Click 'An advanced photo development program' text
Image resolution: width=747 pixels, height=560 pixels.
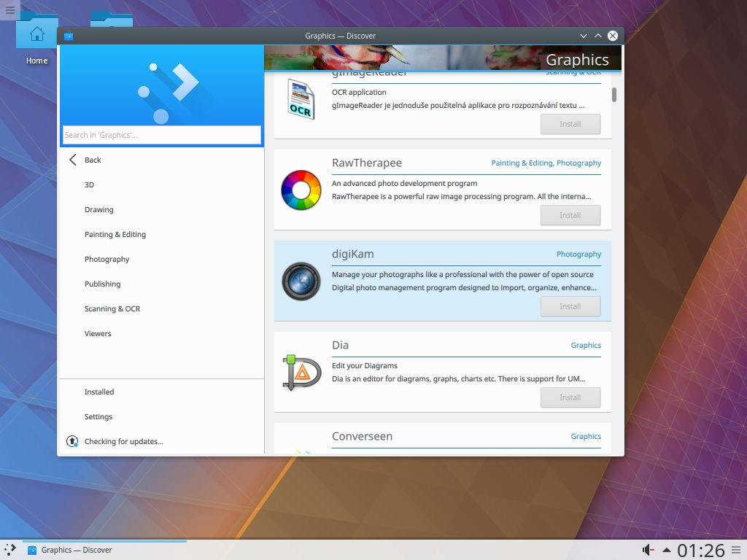tap(404, 183)
